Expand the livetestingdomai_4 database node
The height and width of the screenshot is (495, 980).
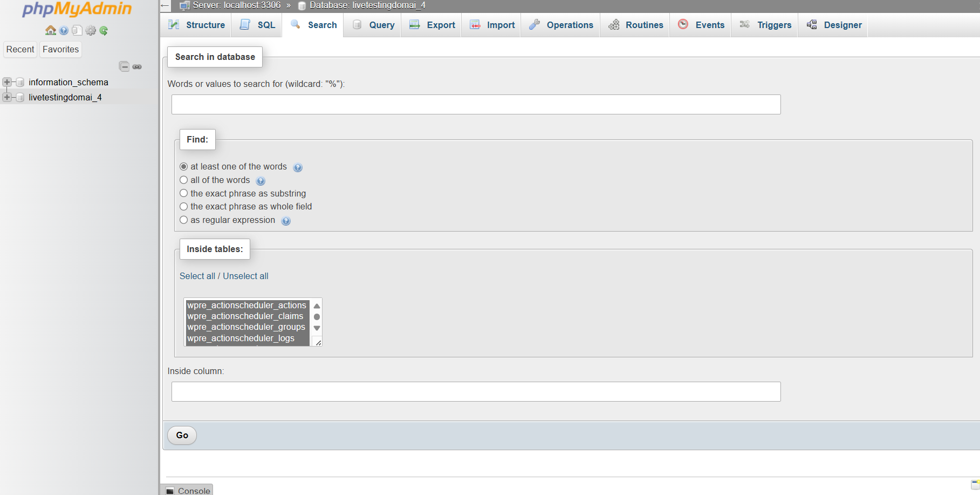point(7,97)
